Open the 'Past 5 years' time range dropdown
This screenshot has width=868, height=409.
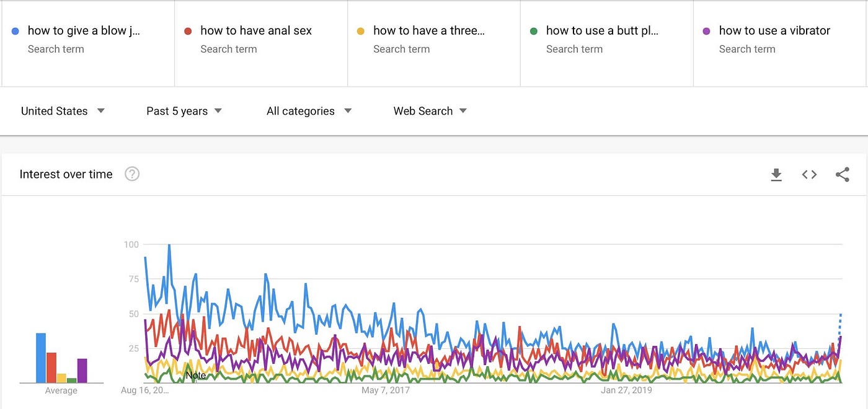coord(182,111)
